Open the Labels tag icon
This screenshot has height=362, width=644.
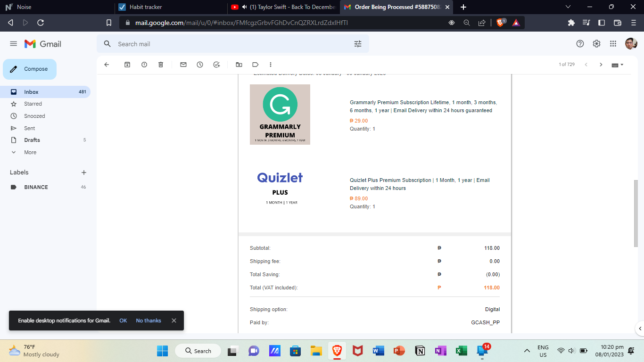point(256,65)
